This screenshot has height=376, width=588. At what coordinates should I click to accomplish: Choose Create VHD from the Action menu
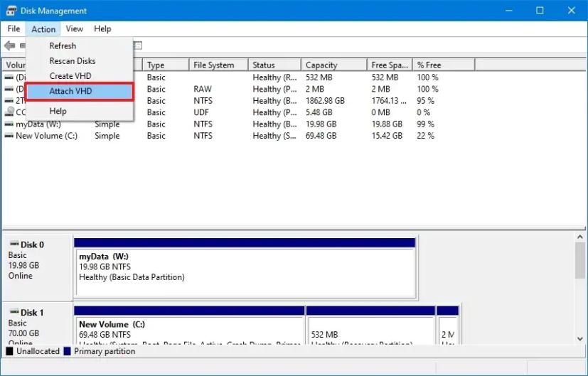coord(70,76)
